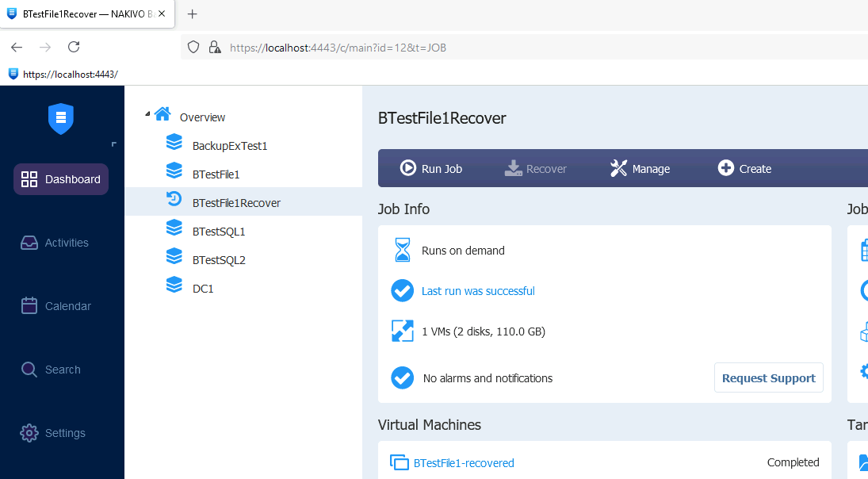Click the Search magnifier icon
This screenshot has height=479, width=868.
29,370
